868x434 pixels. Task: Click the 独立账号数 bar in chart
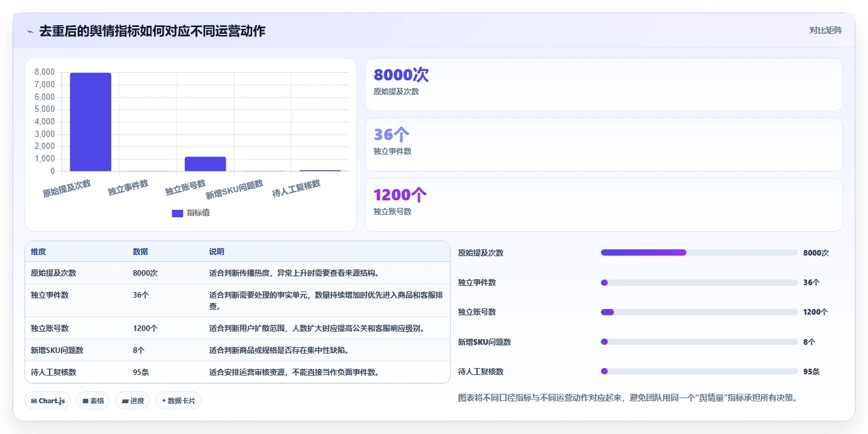[x=205, y=164]
